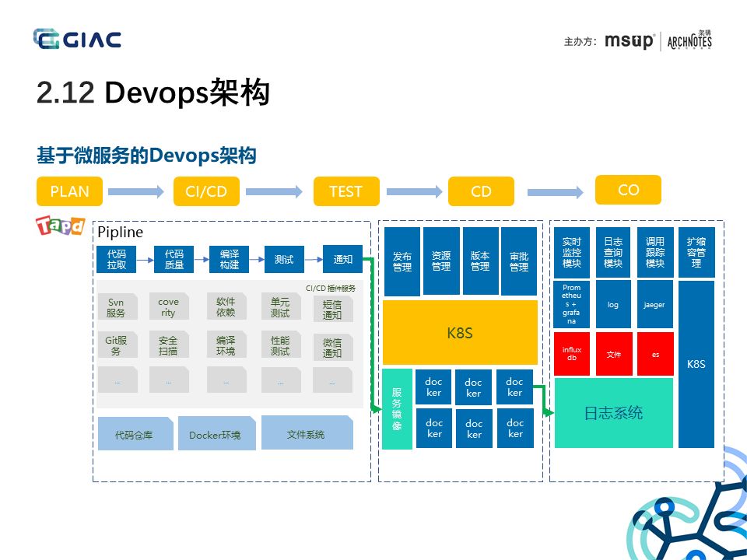Click the red es block
747x560 pixels.
coord(655,354)
